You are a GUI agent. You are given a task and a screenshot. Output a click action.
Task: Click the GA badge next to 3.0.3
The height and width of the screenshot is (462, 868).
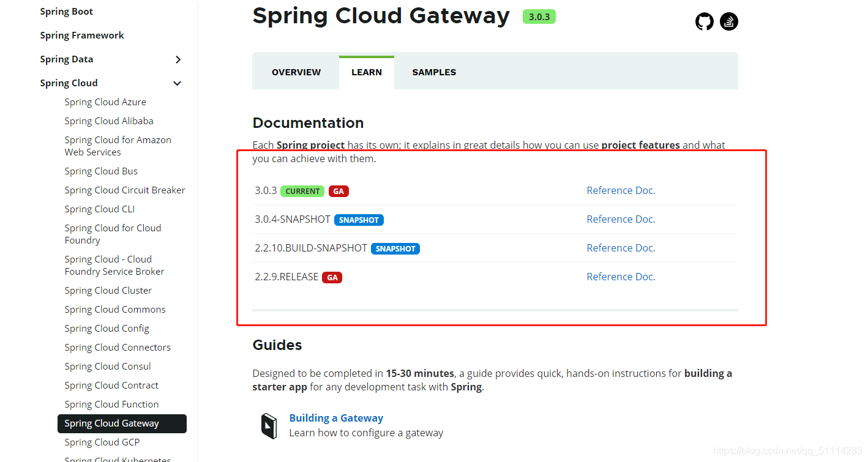point(339,191)
